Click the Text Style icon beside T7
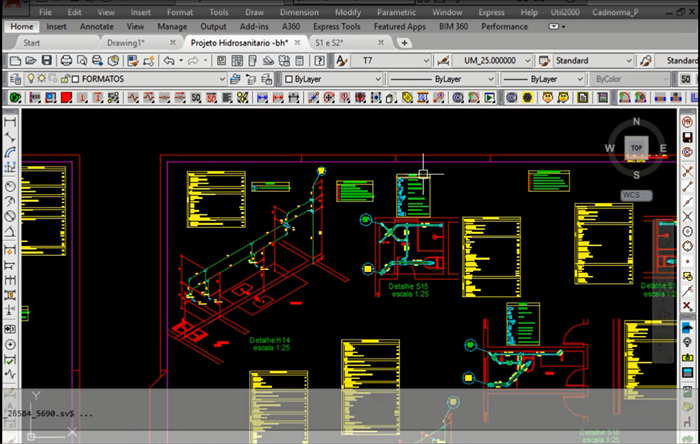 coord(341,61)
